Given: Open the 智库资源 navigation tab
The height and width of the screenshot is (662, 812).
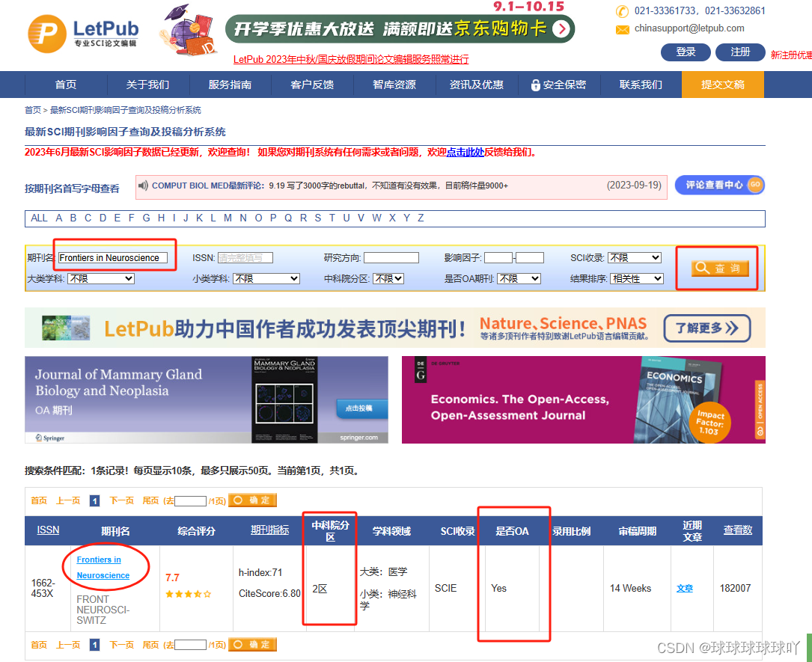Looking at the screenshot, I should coord(394,85).
